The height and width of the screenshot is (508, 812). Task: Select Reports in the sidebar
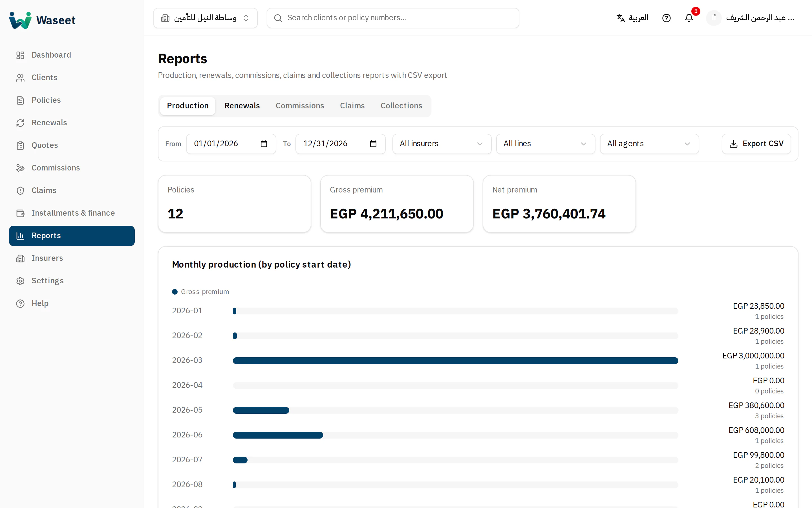pos(72,236)
